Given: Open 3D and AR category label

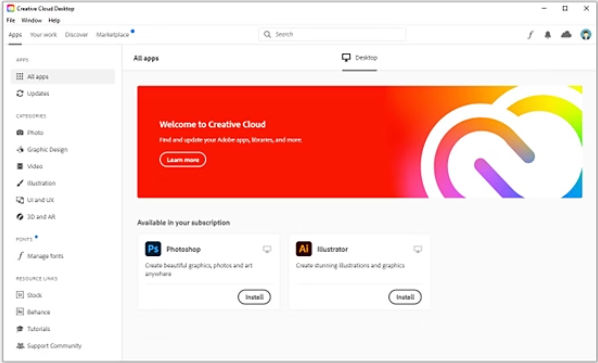Looking at the screenshot, I should [41, 217].
